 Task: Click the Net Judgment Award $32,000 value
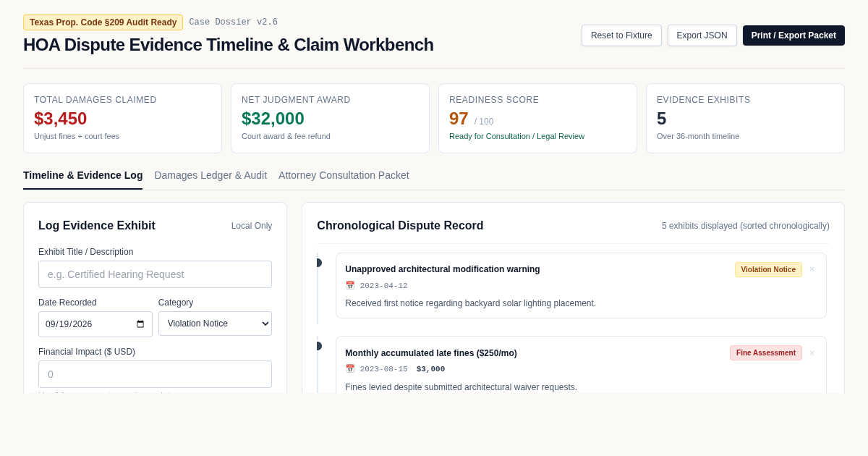pyautogui.click(x=273, y=119)
